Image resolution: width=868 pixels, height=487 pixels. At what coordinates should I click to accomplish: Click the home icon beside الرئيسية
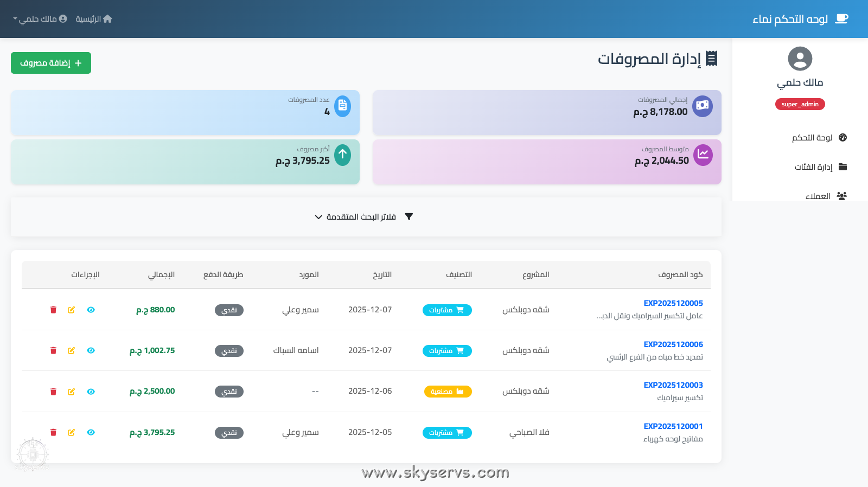click(x=107, y=19)
